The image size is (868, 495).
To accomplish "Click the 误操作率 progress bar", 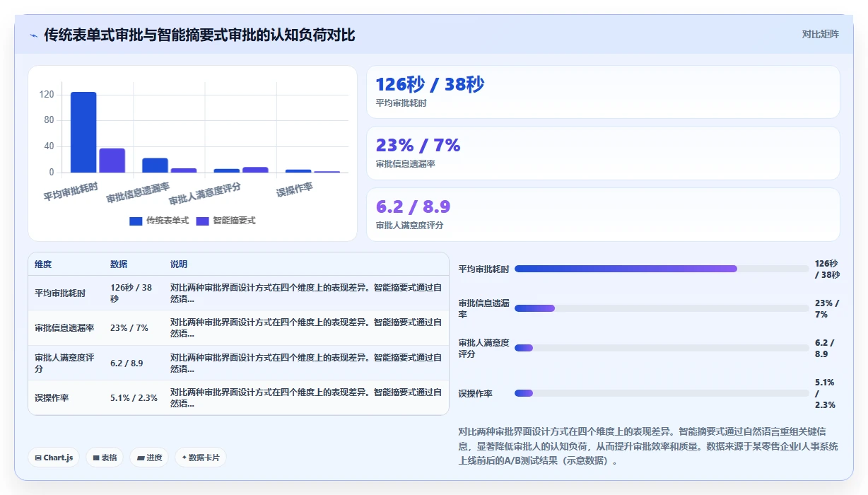I will tap(662, 393).
